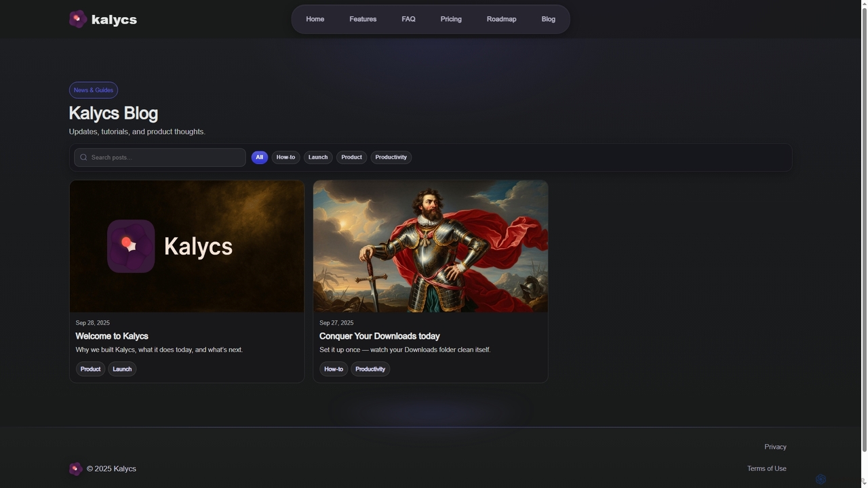Filter posts by Productivity
The image size is (868, 488).
coord(391,157)
